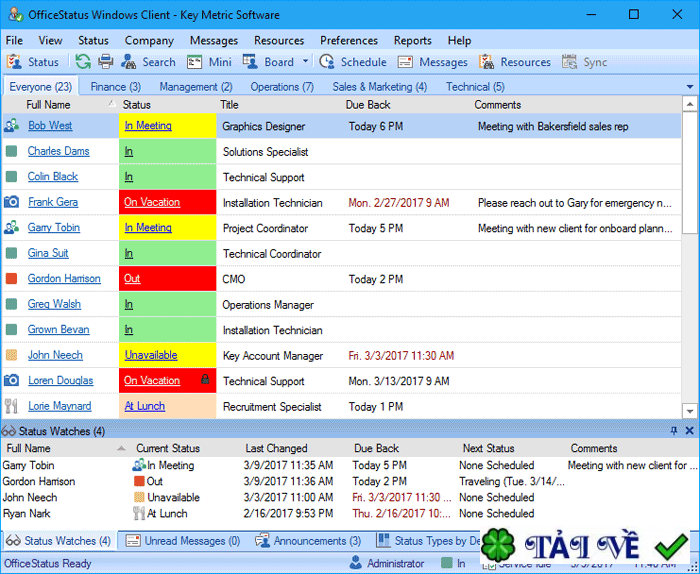Open Bob West's name link
Viewport: 700px width, 574px height.
pyautogui.click(x=50, y=126)
